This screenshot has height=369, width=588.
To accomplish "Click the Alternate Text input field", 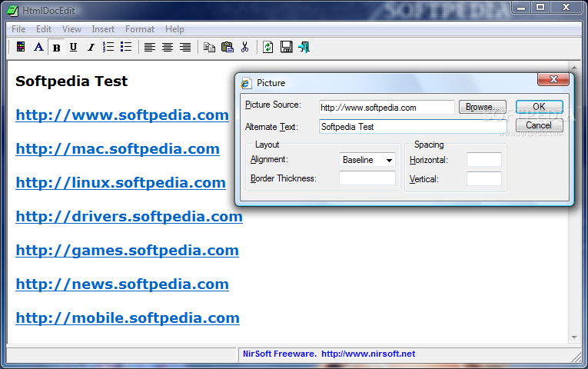I will [413, 127].
